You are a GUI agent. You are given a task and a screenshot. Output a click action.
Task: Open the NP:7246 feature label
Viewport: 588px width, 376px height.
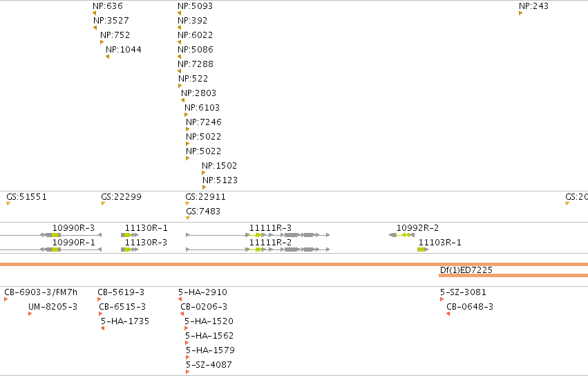(204, 122)
